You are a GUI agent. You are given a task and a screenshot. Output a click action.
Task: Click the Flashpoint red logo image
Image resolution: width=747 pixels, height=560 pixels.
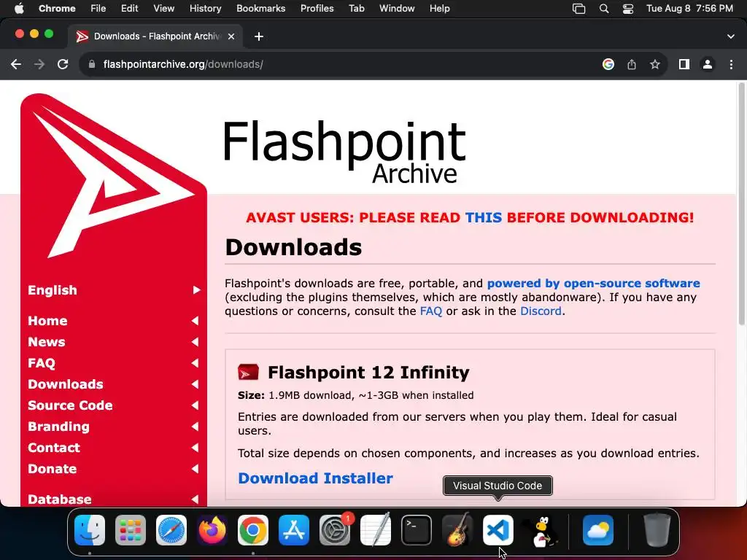click(x=114, y=176)
